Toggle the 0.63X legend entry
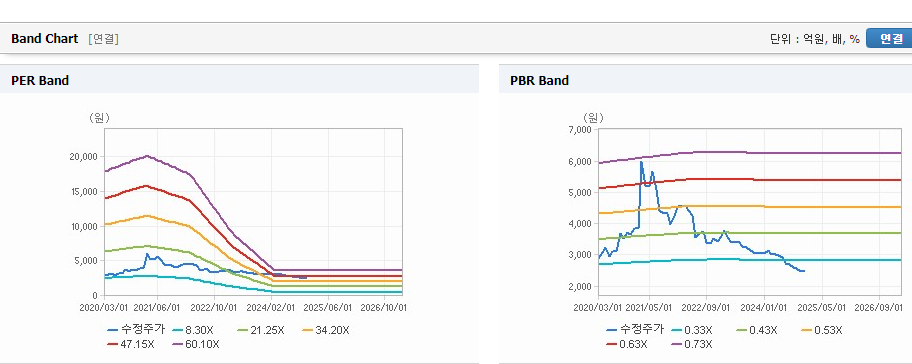 pos(627,344)
